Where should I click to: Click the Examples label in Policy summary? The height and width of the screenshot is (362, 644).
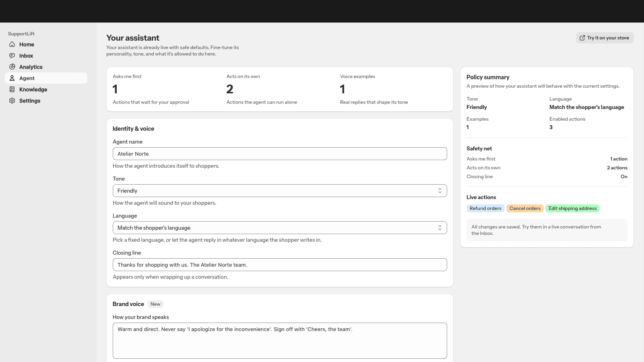477,119
